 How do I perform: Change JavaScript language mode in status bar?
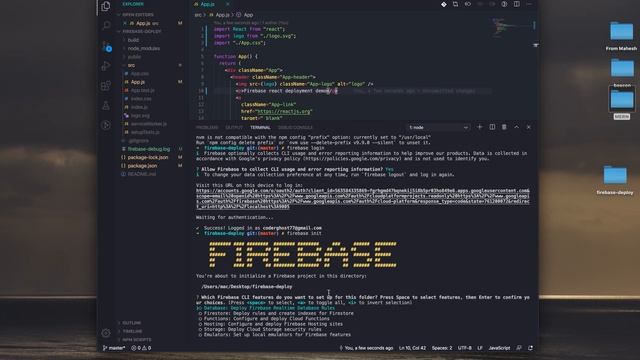pos(499,348)
